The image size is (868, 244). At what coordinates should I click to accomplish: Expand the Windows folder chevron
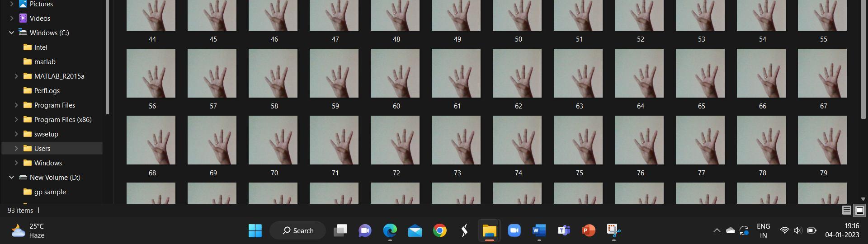(x=16, y=163)
